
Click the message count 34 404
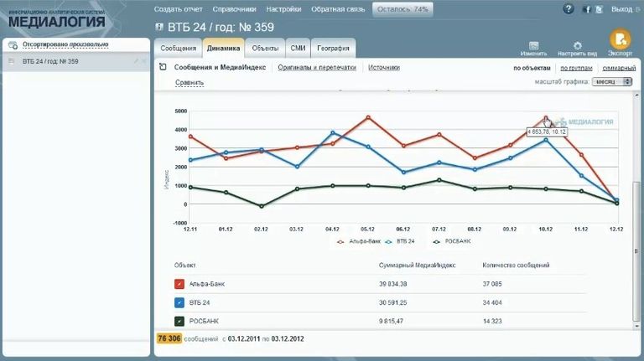[x=492, y=302]
